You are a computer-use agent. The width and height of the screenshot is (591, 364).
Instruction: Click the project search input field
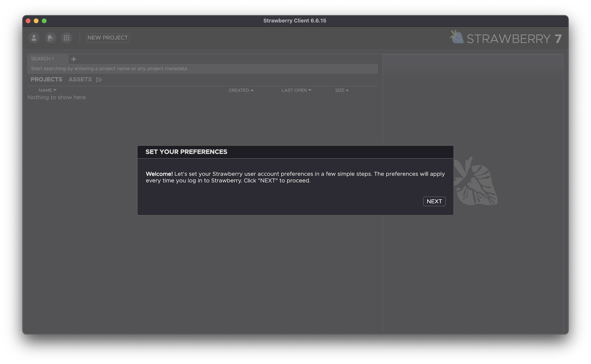203,69
